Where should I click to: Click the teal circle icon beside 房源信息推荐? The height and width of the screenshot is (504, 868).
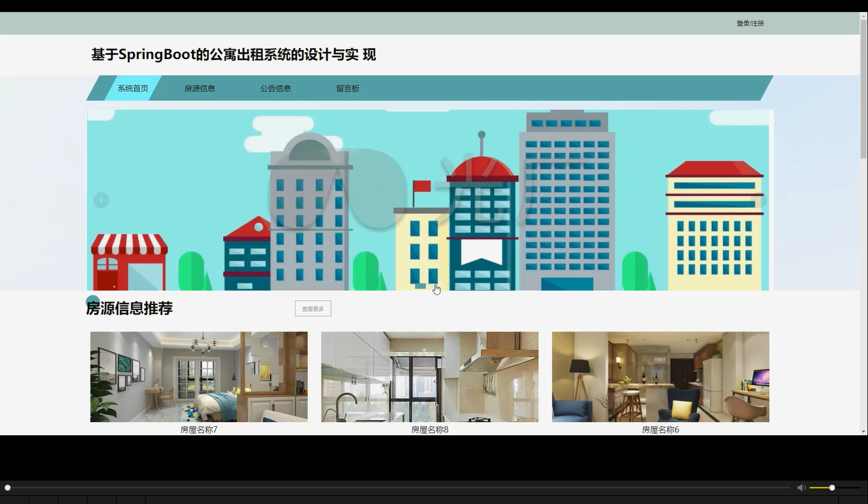tap(93, 299)
